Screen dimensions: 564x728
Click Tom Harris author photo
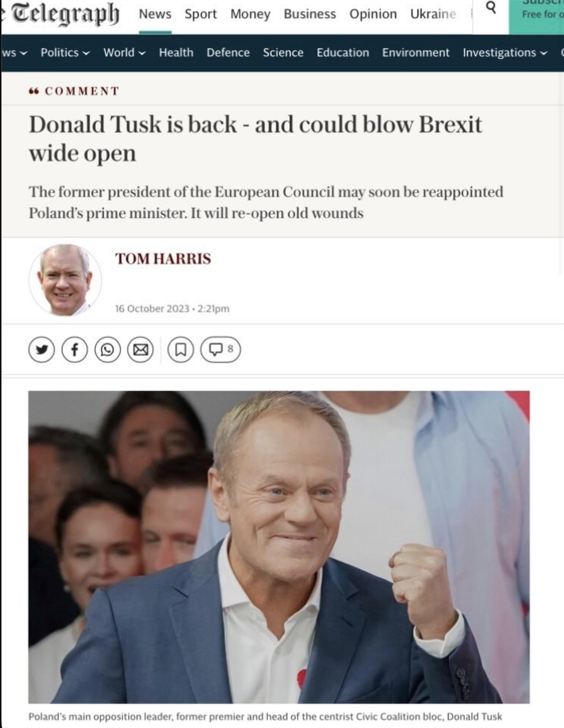(x=65, y=280)
